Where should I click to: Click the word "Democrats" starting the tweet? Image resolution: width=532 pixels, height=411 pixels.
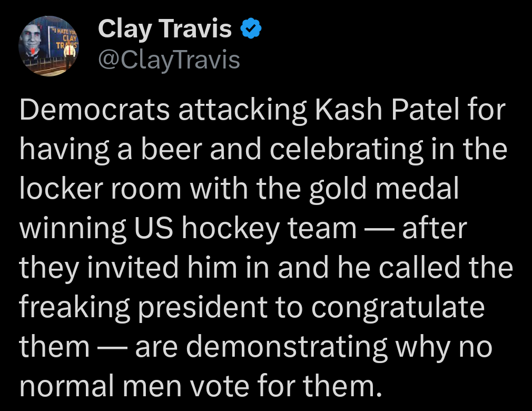(x=95, y=111)
